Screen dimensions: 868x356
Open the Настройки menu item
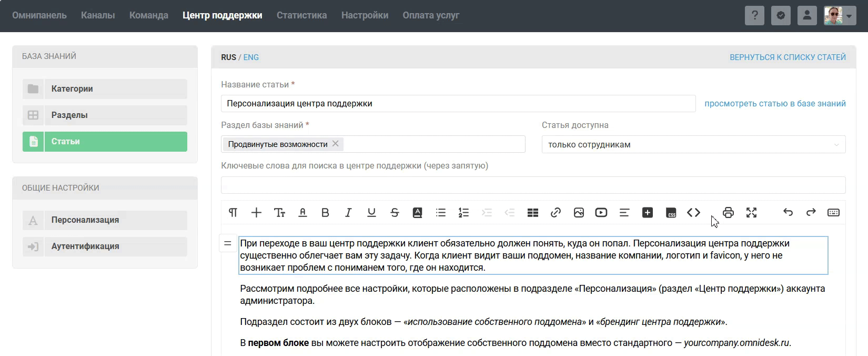pos(365,15)
